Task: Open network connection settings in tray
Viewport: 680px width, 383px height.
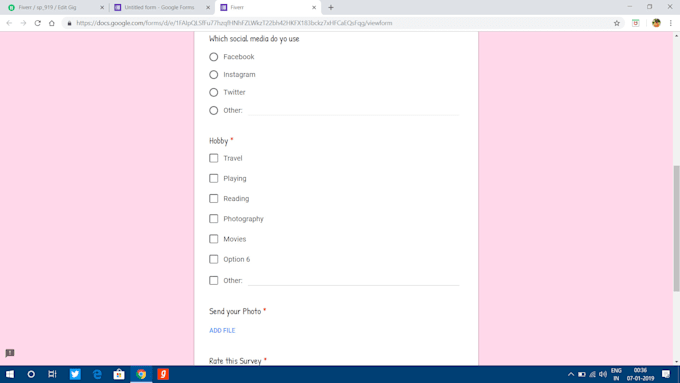Action: (x=592, y=374)
